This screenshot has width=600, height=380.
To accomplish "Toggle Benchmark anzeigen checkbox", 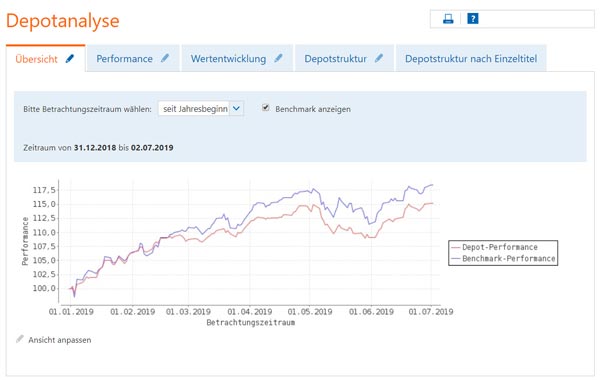I will tap(266, 108).
